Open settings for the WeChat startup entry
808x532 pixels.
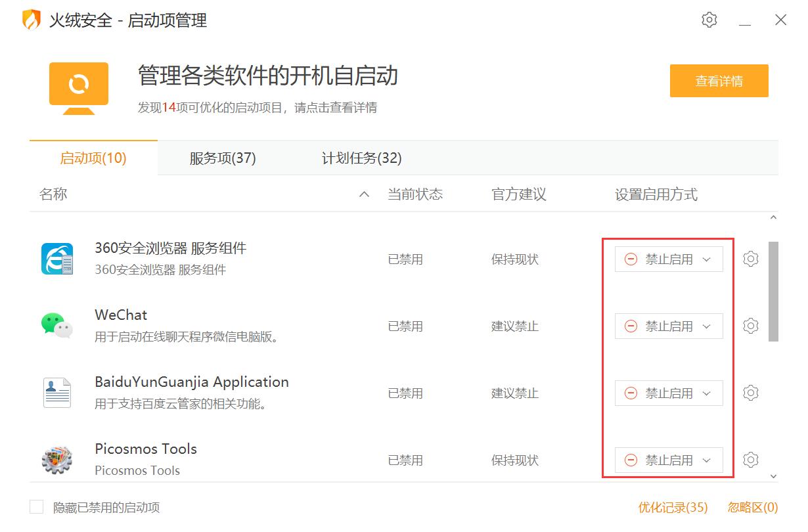click(750, 326)
